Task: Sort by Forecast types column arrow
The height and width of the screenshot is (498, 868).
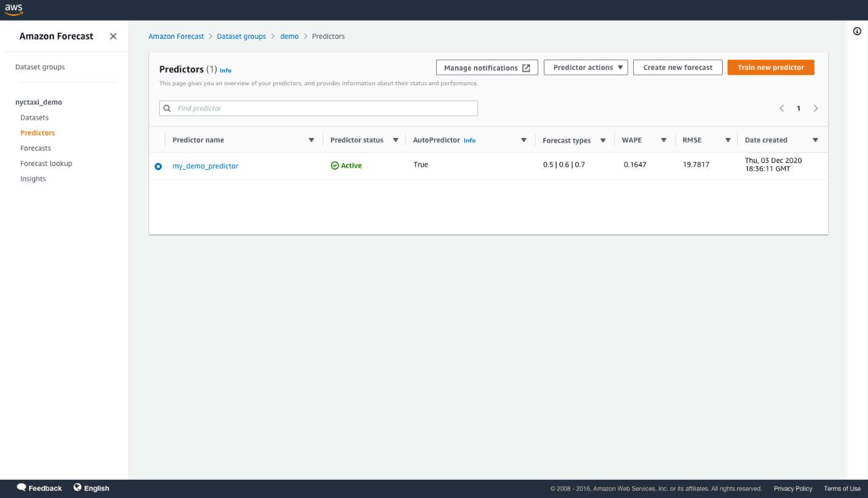Action: 603,140
